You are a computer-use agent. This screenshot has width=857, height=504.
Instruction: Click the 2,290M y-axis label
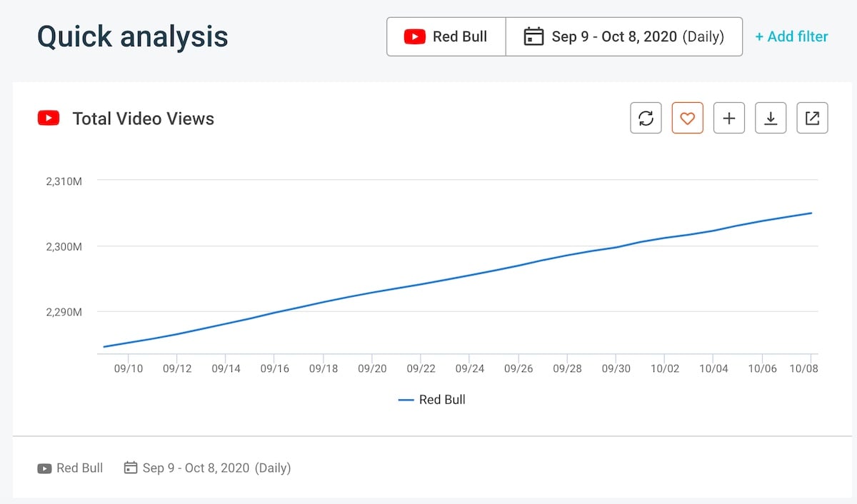[64, 312]
